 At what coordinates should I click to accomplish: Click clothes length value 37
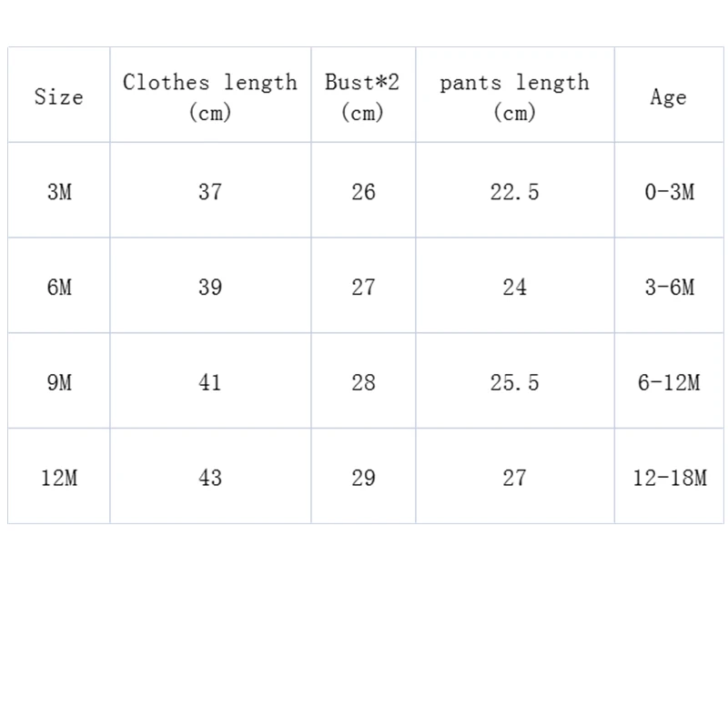click(210, 192)
